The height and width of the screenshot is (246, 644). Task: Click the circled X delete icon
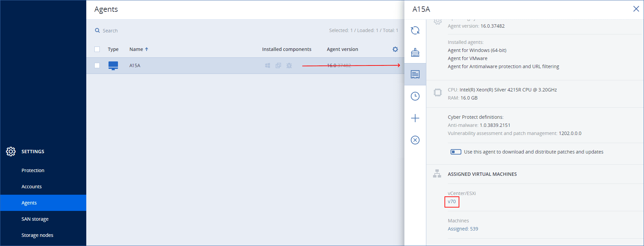click(415, 140)
